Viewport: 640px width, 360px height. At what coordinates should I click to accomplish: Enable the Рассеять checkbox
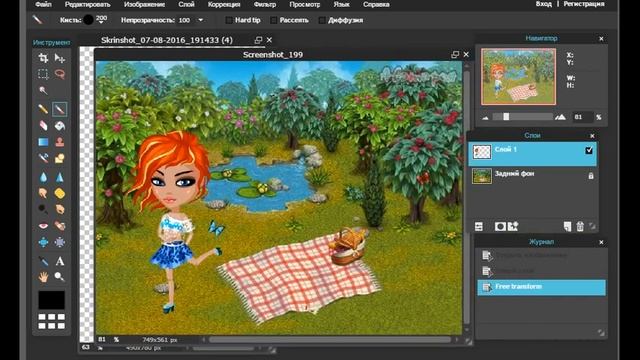[274, 20]
